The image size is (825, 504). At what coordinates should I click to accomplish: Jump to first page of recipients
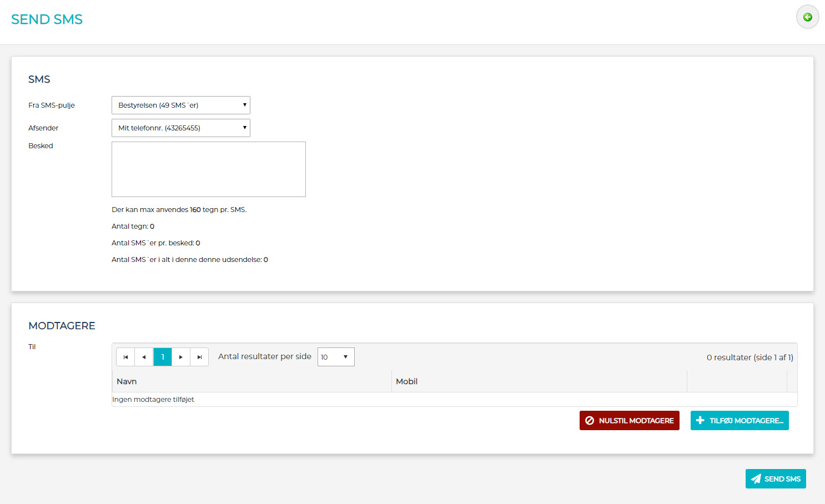click(125, 357)
